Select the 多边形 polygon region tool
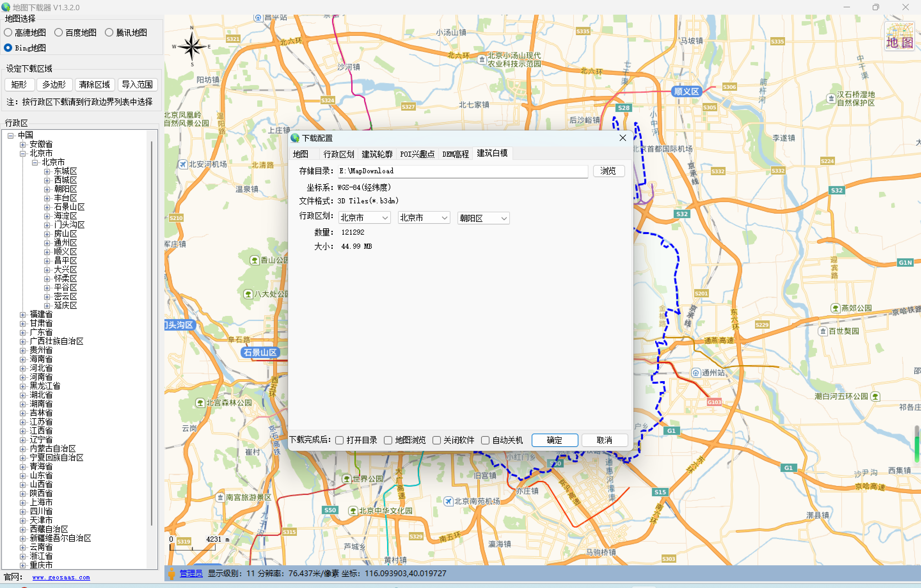Screen dimensions: 921x588 point(54,84)
